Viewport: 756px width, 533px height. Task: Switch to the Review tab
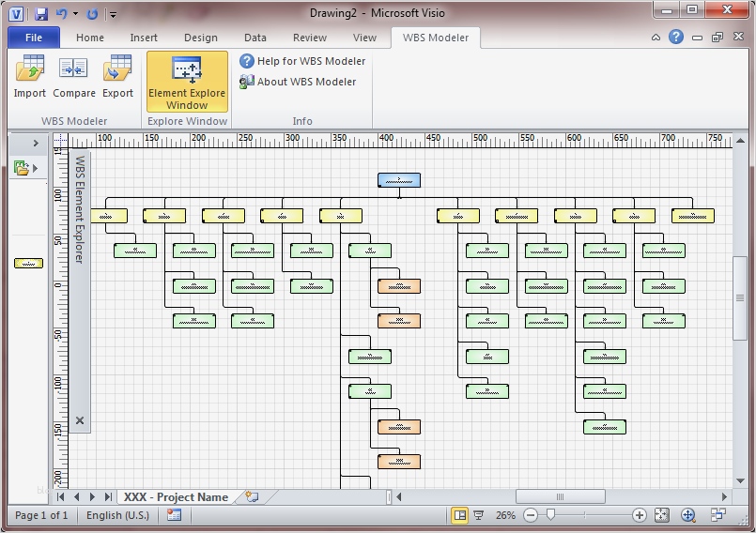coord(310,38)
